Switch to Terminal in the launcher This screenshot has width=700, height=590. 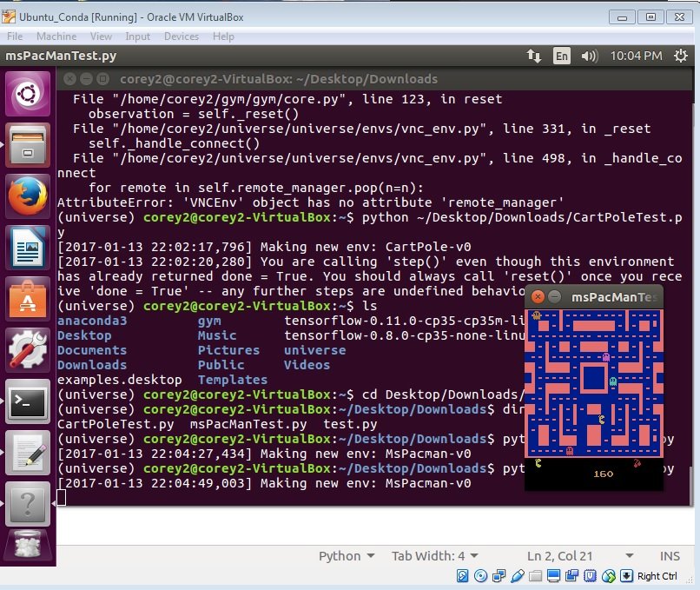tap(28, 402)
